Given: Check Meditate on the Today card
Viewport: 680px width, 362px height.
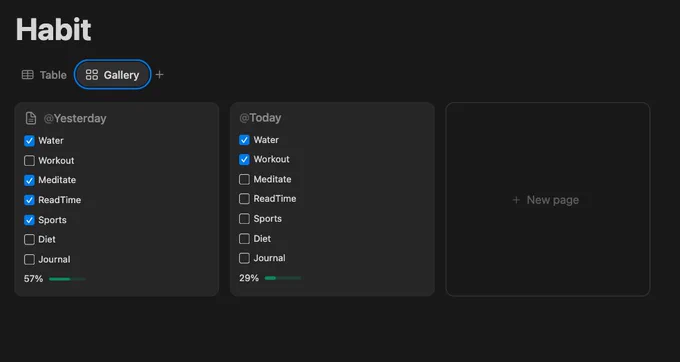Looking at the screenshot, I should [x=245, y=179].
